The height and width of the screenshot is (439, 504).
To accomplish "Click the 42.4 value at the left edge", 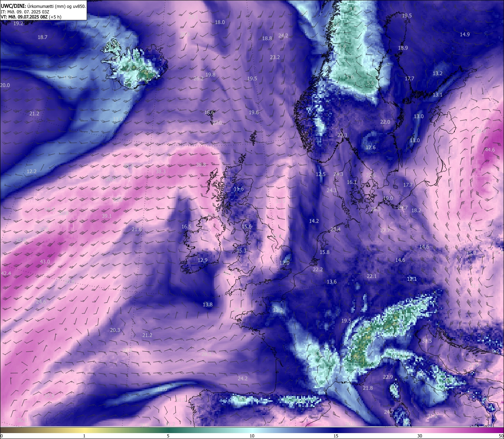I will tap(6, 274).
